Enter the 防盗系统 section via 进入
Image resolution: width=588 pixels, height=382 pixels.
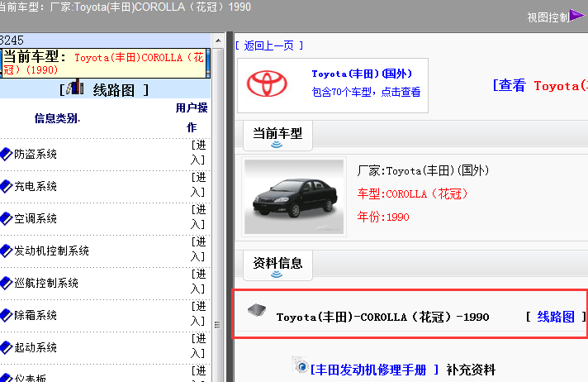pos(198,152)
